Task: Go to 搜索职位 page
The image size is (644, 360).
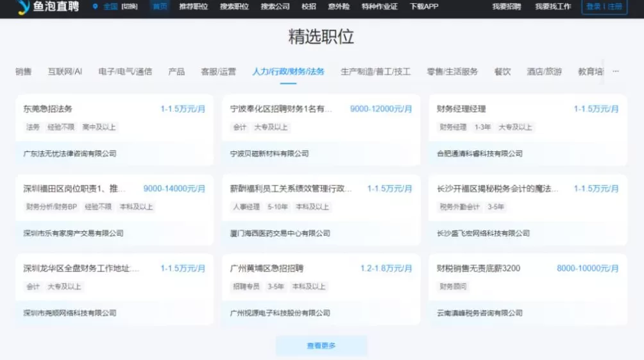Action: (234, 6)
